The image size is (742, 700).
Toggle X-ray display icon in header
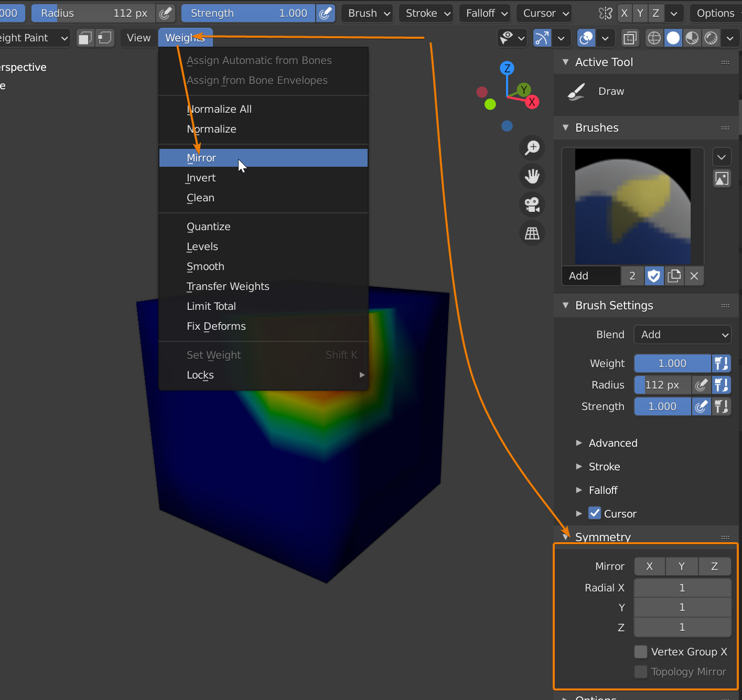[x=630, y=38]
